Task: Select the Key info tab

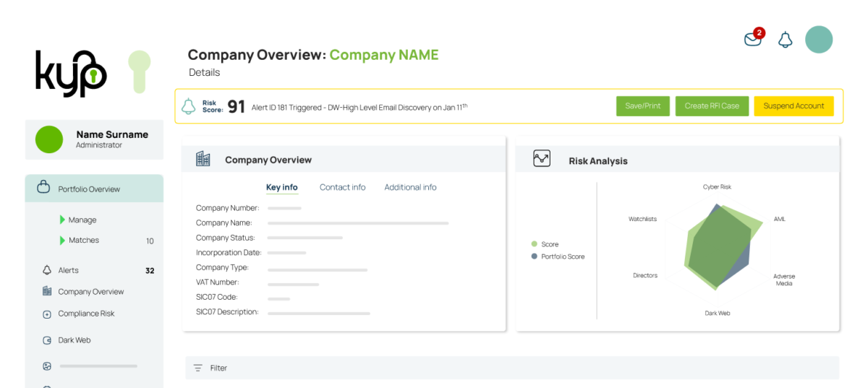Action: click(281, 187)
